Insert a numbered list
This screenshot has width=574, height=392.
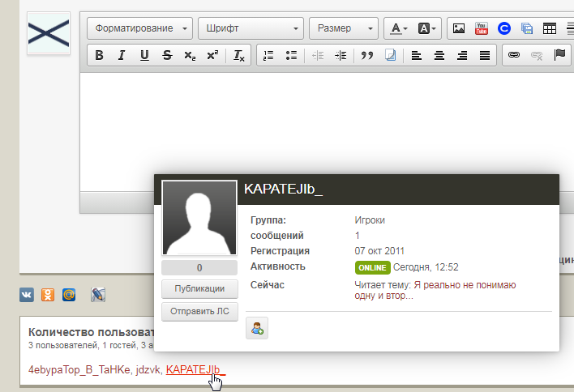(x=268, y=55)
